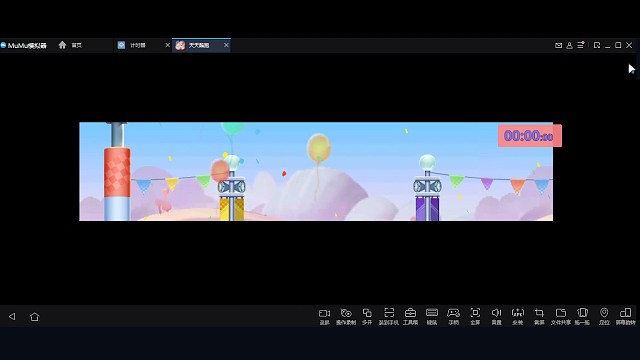Tap the red checkered pillar in the game
640x360 pixels.
[117, 172]
